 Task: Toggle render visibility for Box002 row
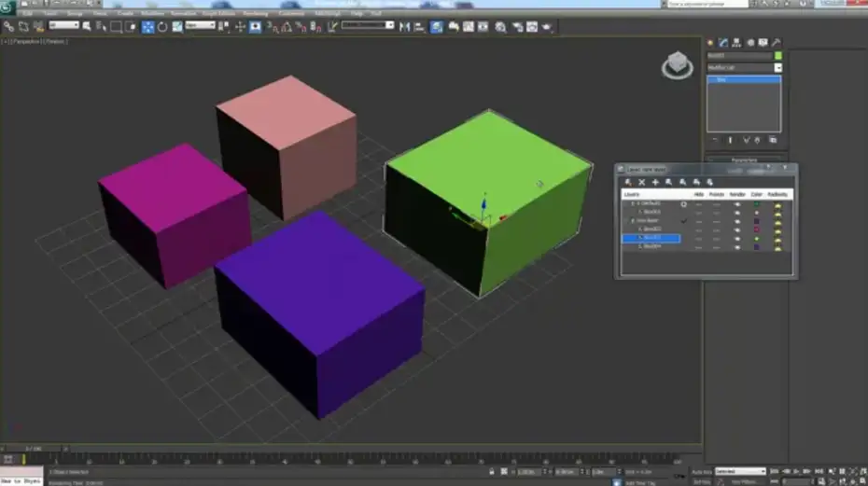click(x=736, y=229)
